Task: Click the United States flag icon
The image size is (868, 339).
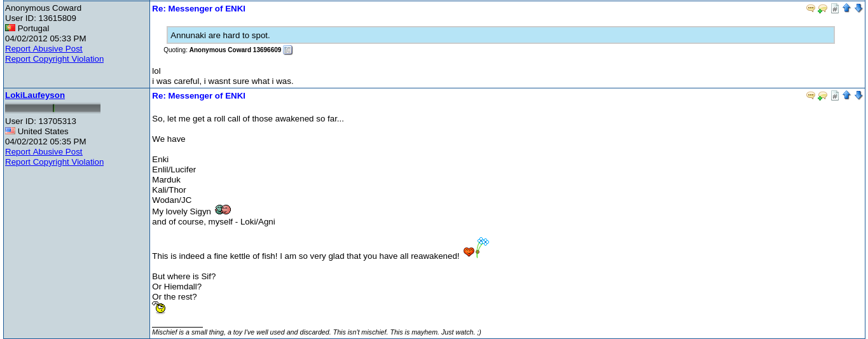Action: (x=10, y=131)
